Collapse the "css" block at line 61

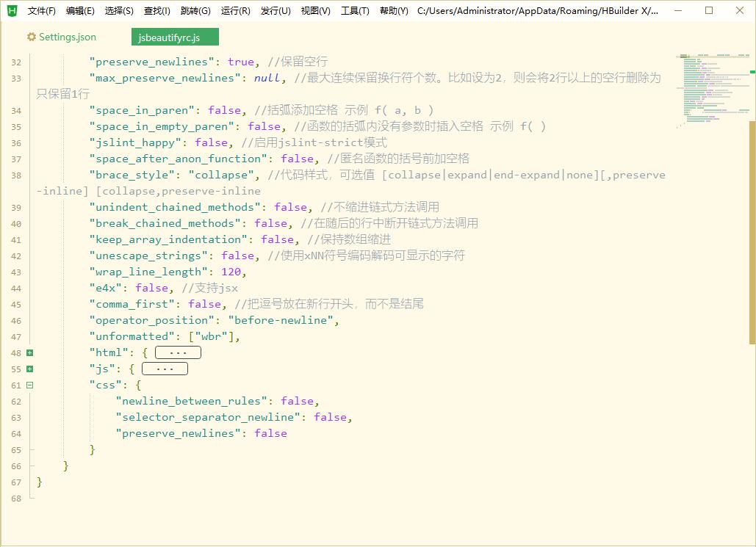(x=30, y=385)
